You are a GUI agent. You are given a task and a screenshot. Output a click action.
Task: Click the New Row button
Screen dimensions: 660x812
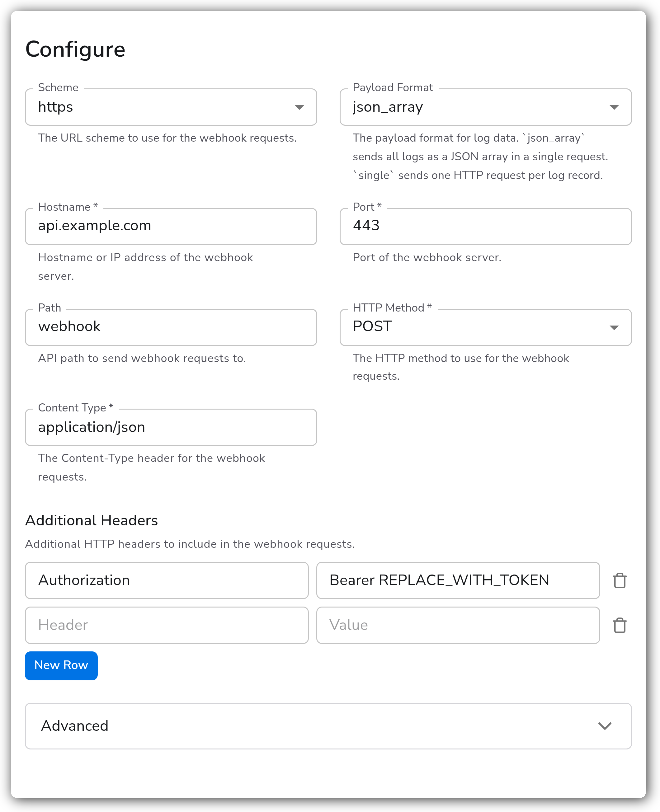click(x=61, y=665)
